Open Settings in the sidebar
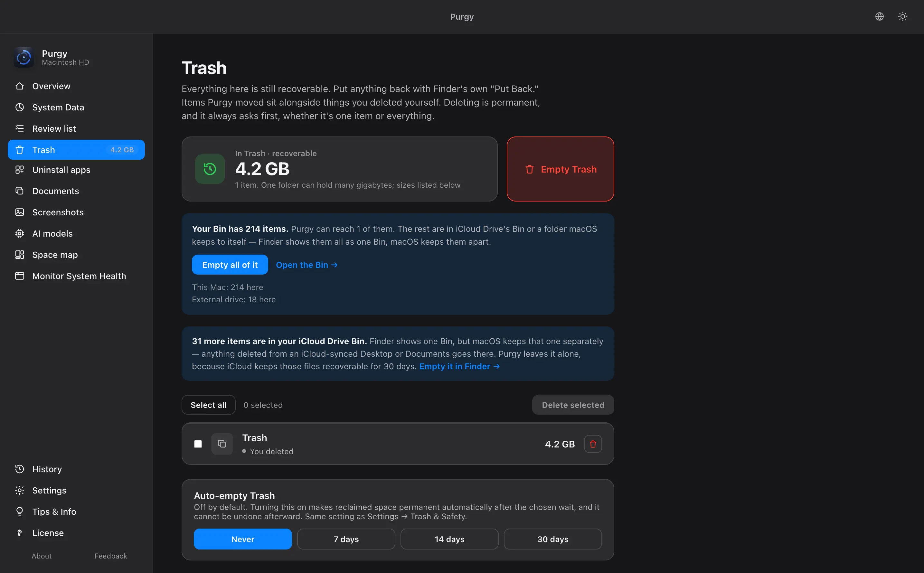 76,490
